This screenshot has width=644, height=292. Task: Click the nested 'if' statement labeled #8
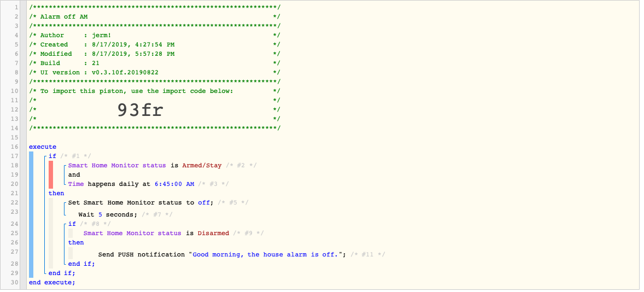click(x=72, y=224)
